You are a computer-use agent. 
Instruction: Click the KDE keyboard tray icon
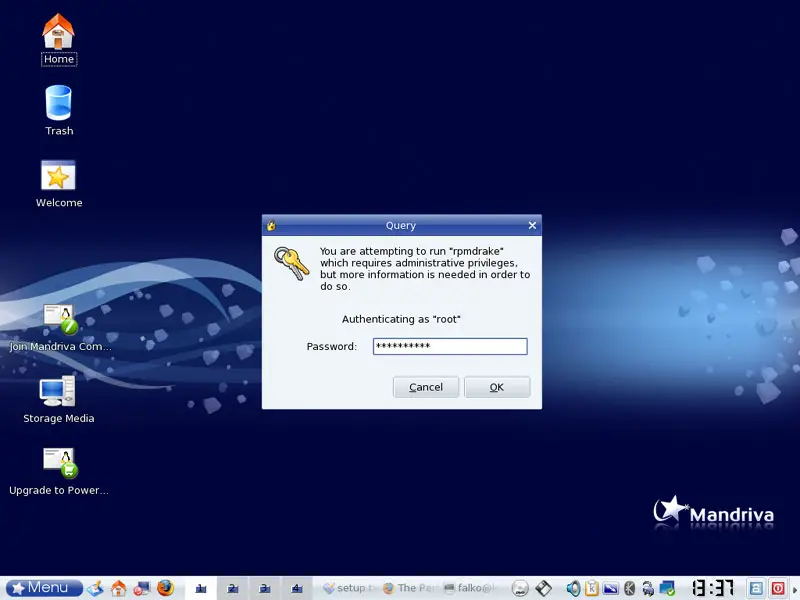pos(630,588)
